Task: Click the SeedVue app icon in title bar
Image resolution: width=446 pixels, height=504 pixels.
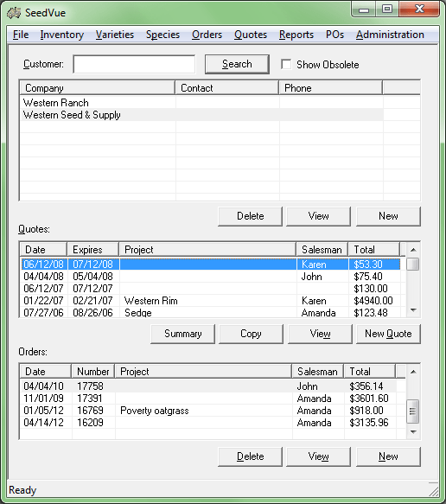Action: pyautogui.click(x=14, y=13)
